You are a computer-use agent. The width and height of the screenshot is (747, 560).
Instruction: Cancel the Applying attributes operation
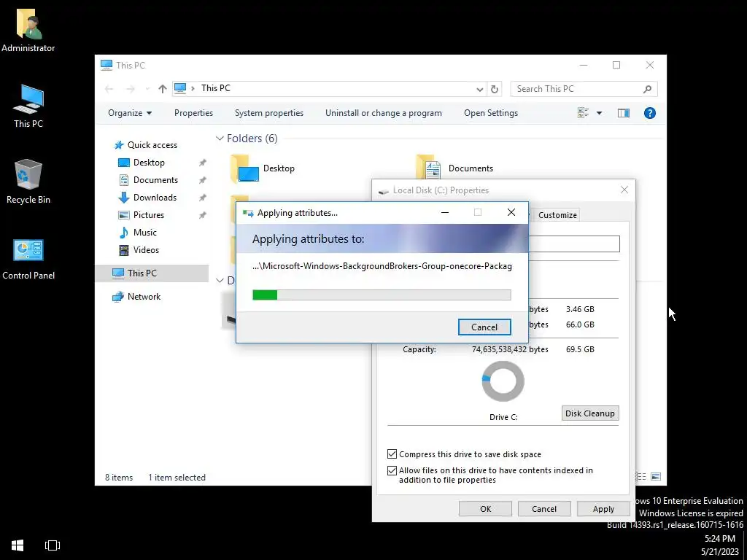point(484,327)
